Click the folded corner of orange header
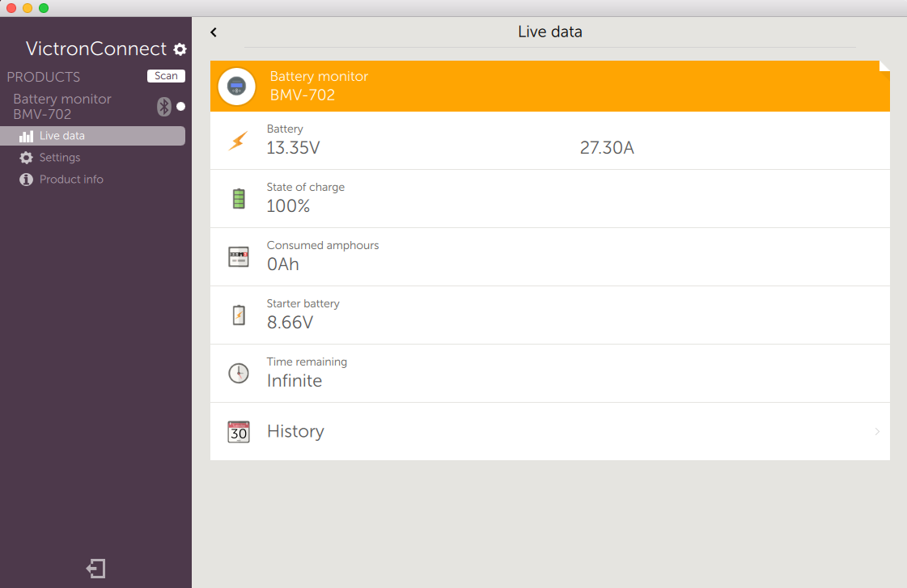The image size is (907, 588). coord(884,66)
